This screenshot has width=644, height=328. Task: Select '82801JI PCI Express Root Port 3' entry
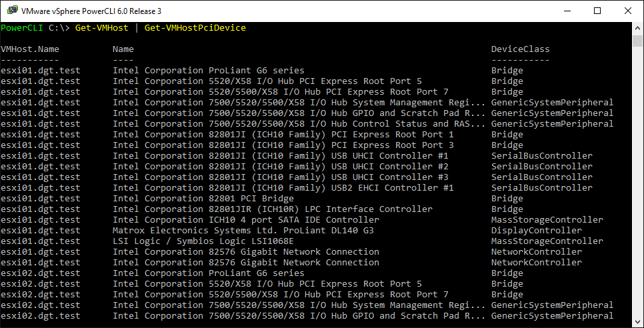(x=283, y=145)
